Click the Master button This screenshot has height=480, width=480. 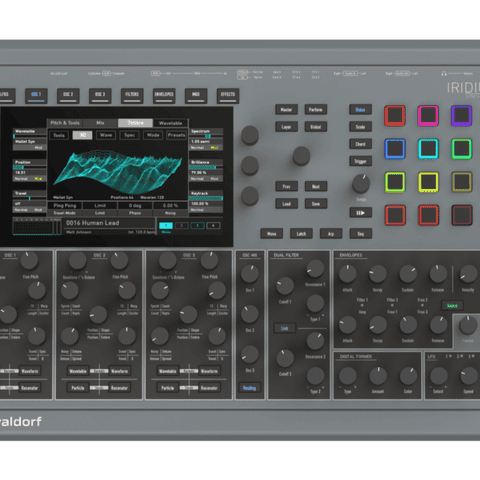pos(286,109)
